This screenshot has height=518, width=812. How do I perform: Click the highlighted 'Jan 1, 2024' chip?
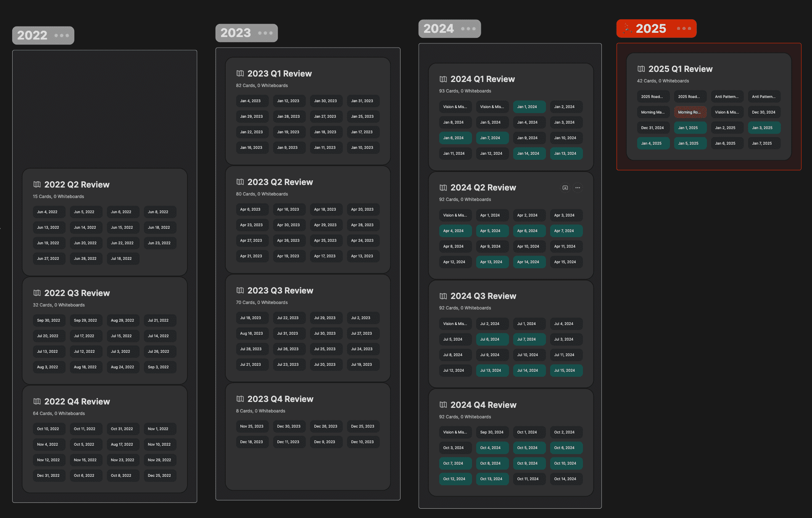529,107
